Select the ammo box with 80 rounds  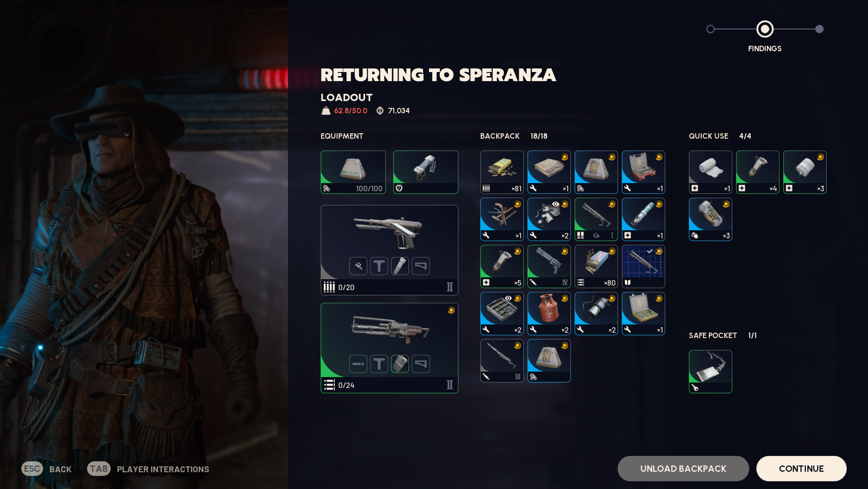point(596,266)
